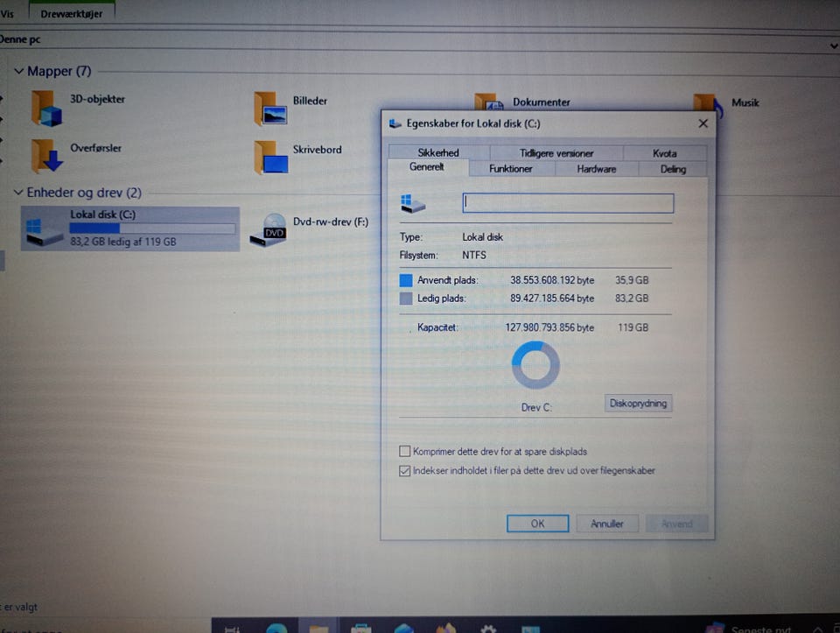The height and width of the screenshot is (633, 840).
Task: Click the 'Lokal disk' type value
Action: 482,237
